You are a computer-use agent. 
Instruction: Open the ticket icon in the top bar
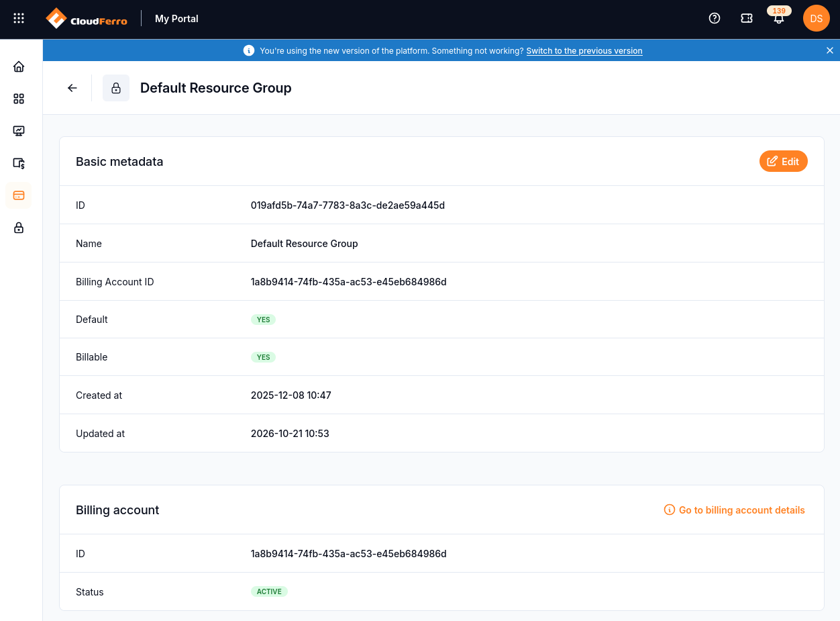(747, 19)
